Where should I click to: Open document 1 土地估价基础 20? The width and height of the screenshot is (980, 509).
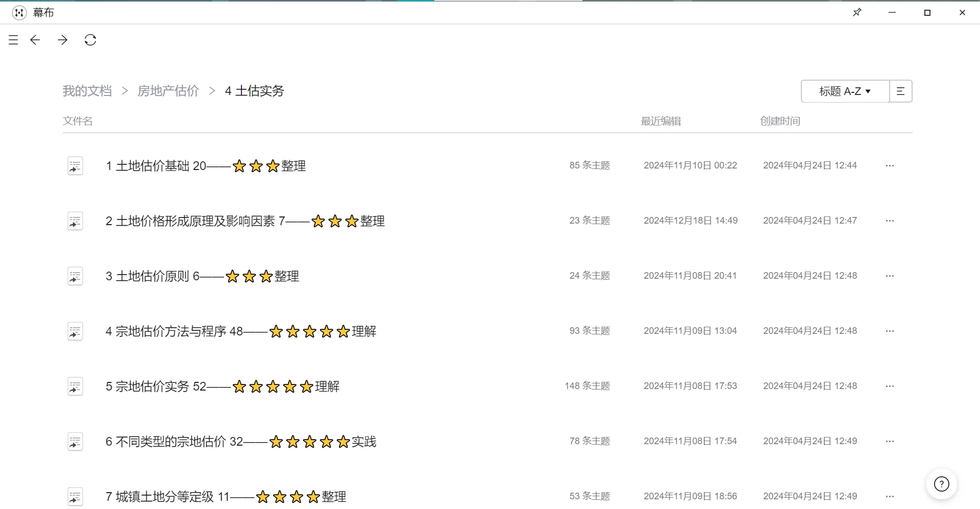(206, 166)
